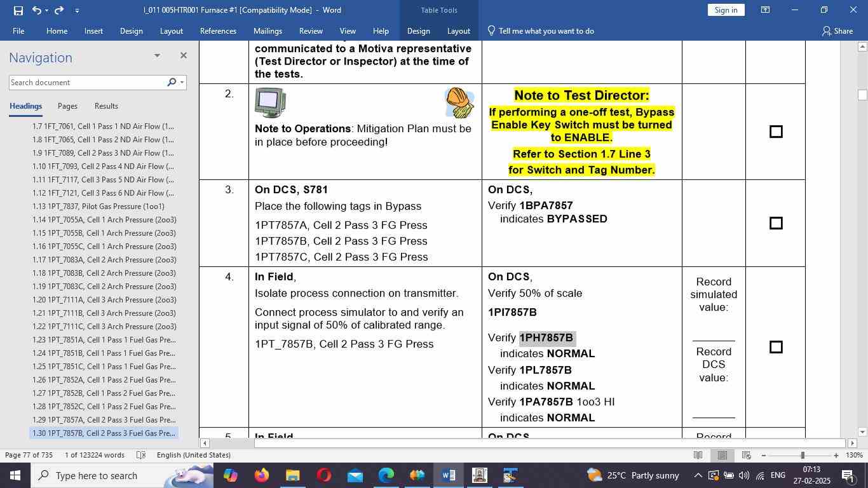868x488 pixels.
Task: Open Firefox from the taskbar
Action: [x=261, y=475]
